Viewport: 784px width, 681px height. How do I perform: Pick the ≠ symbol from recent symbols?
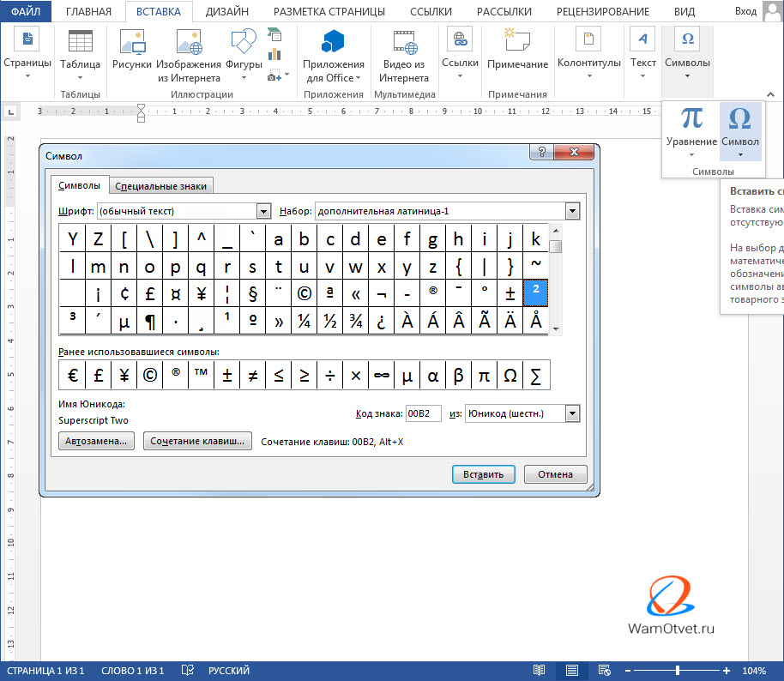[x=252, y=375]
